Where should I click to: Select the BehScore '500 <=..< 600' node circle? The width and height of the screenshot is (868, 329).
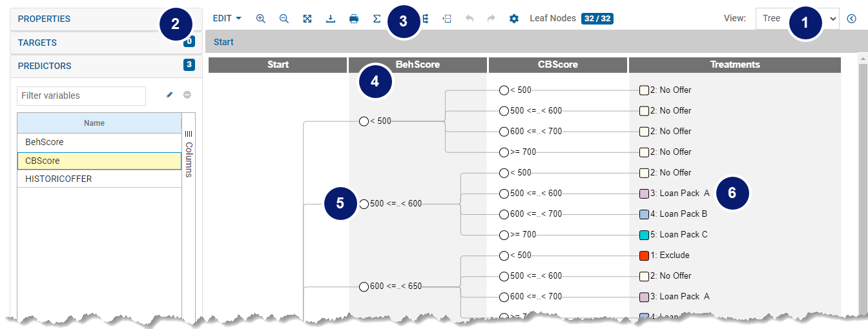pos(364,204)
